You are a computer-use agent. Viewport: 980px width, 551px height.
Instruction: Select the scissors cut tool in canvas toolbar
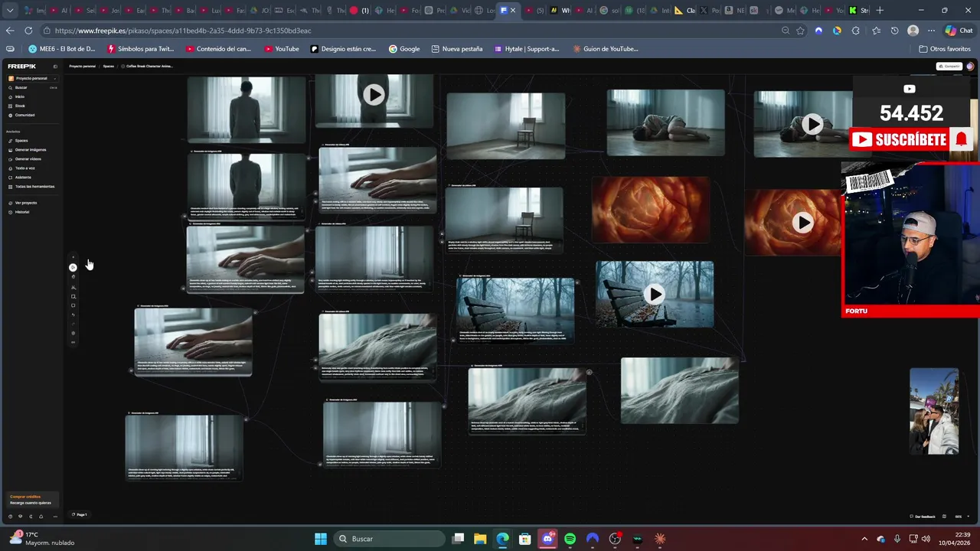click(73, 287)
